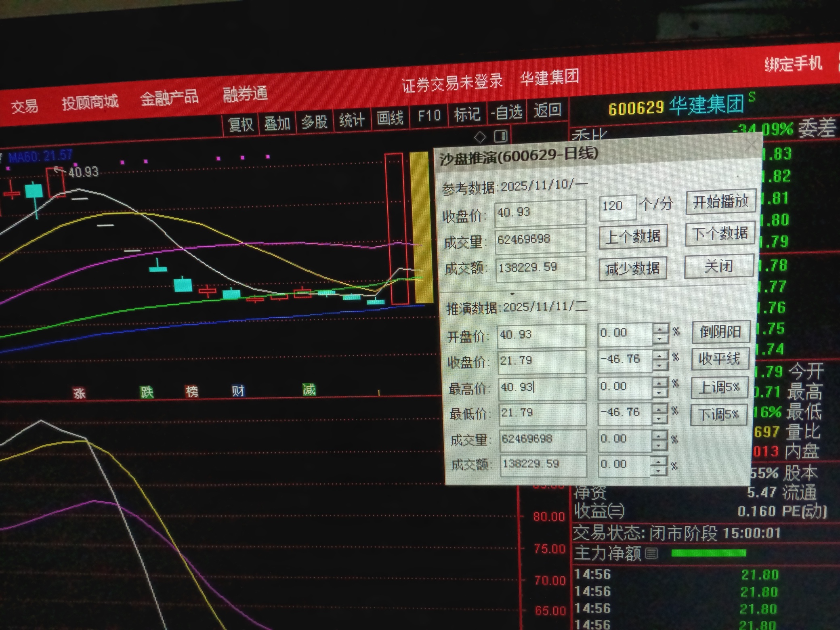
Task: Increase 开盘价 percent with up stepper
Action: pyautogui.click(x=660, y=329)
